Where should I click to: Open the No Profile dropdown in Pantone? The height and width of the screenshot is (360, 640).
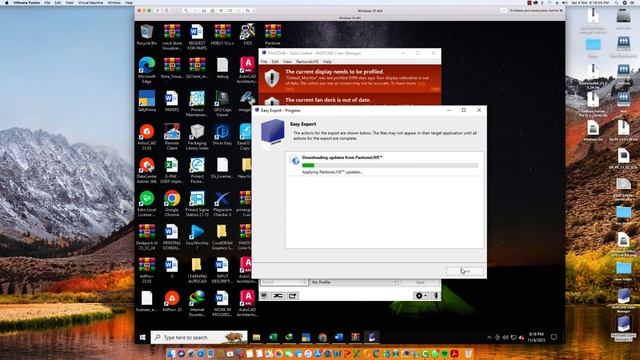coord(354,282)
